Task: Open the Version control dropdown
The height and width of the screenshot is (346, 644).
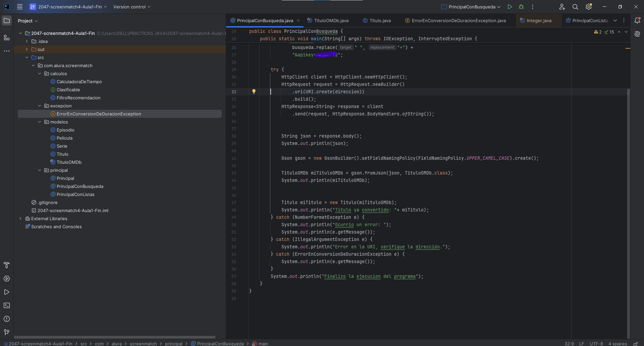Action: pos(132,7)
